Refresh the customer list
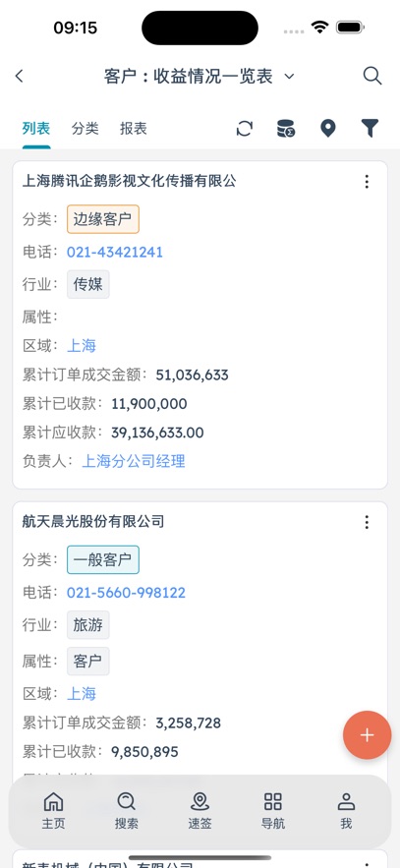 click(245, 129)
